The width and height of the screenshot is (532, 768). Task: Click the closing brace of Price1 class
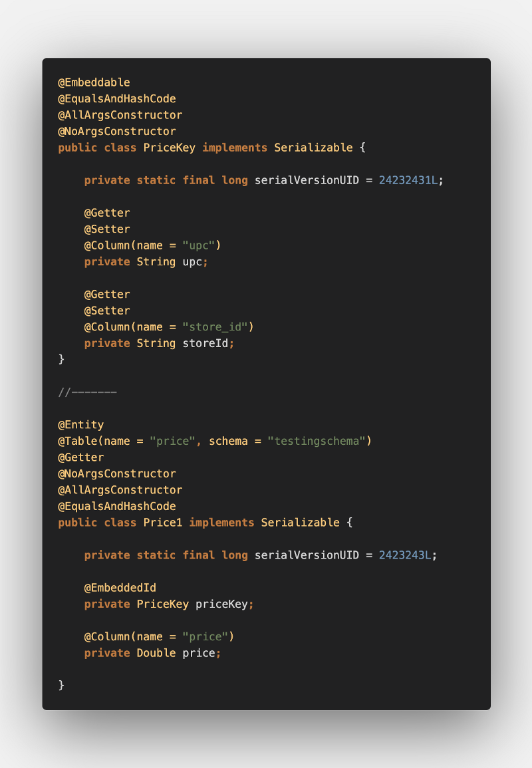pos(61,685)
